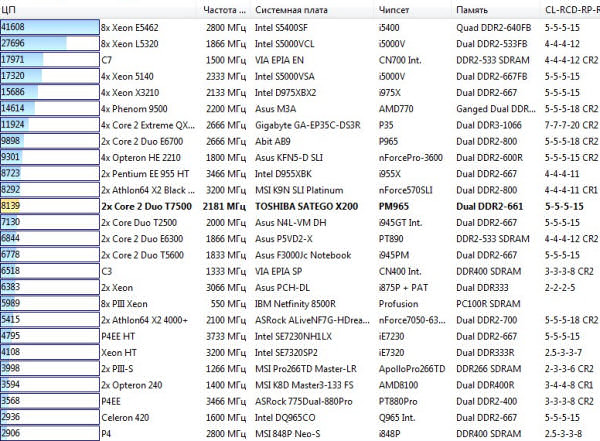The height and width of the screenshot is (441, 600).
Task: Click the Dual DDR2-661 memory cell
Action: [x=489, y=206]
